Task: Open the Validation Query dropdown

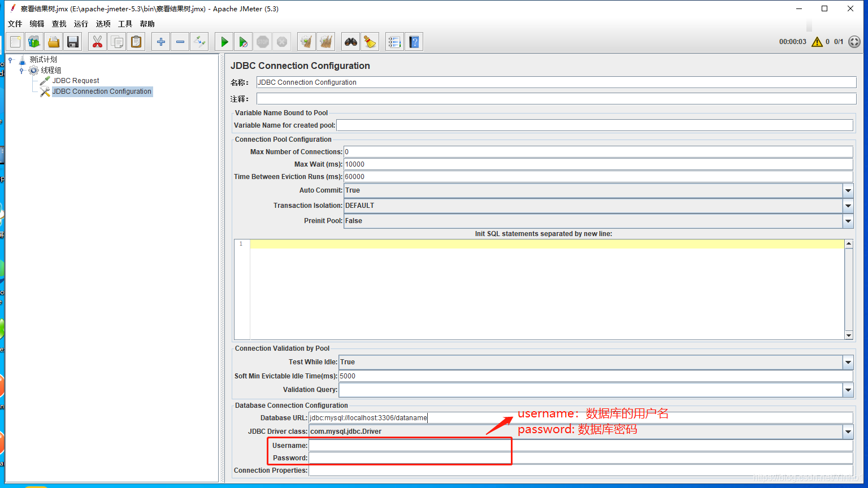Action: [848, 390]
